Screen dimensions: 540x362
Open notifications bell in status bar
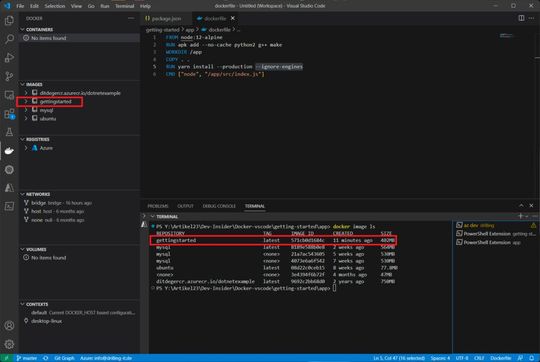click(532, 358)
